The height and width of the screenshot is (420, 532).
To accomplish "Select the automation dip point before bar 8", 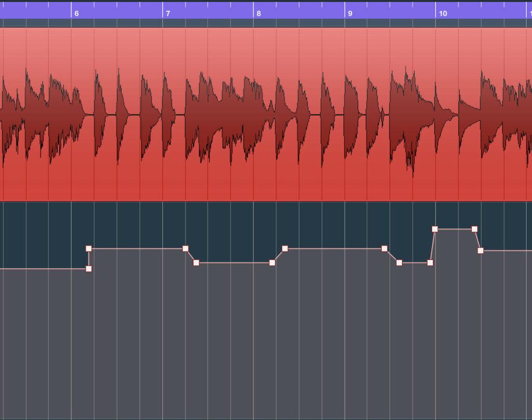I will click(271, 263).
